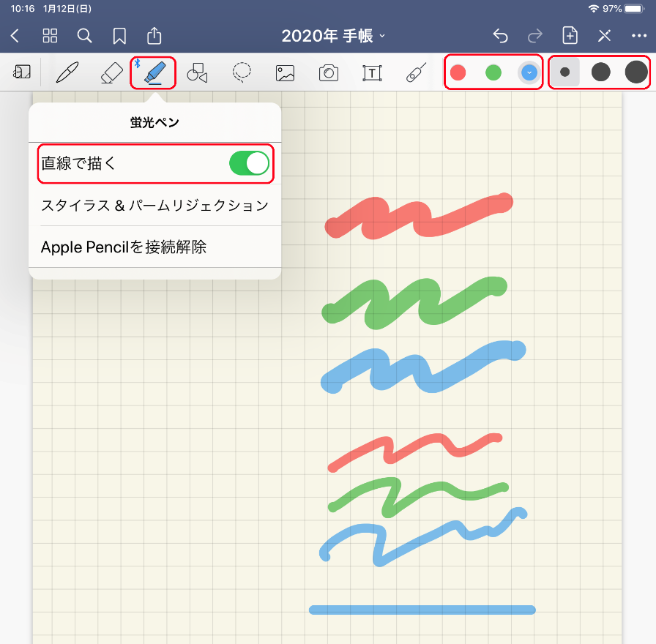Open スタイラス & パームリジェクション settings
The width and height of the screenshot is (656, 644).
pyautogui.click(x=154, y=206)
